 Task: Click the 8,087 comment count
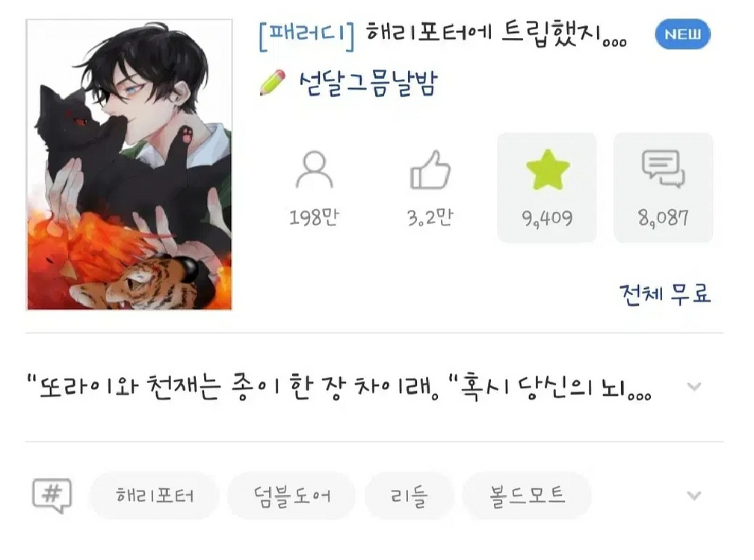664,218
